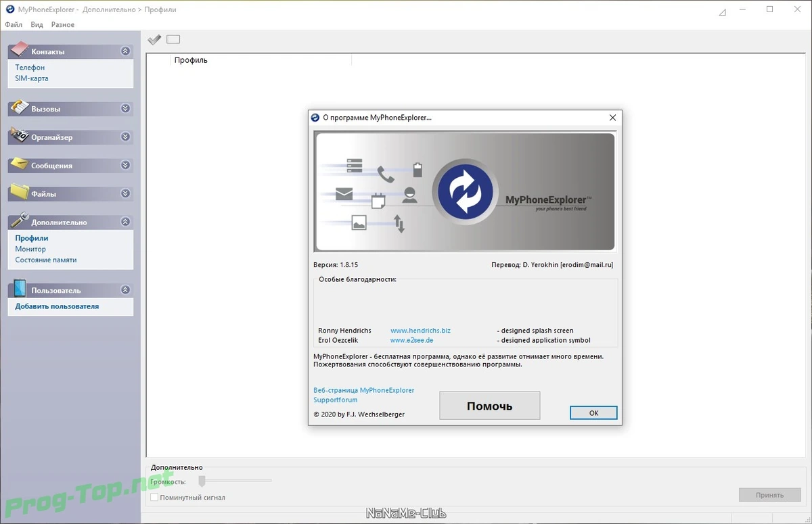Click the Органайзер section header label

[x=51, y=137]
